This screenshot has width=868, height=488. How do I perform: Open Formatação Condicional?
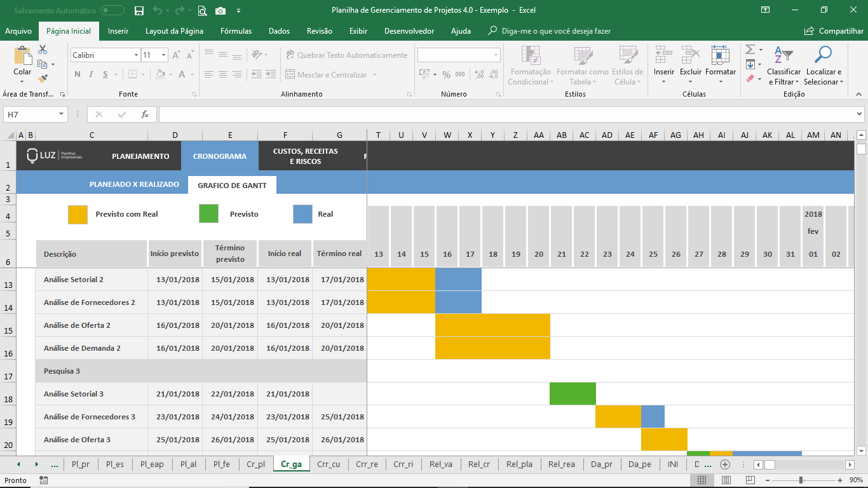pos(529,65)
